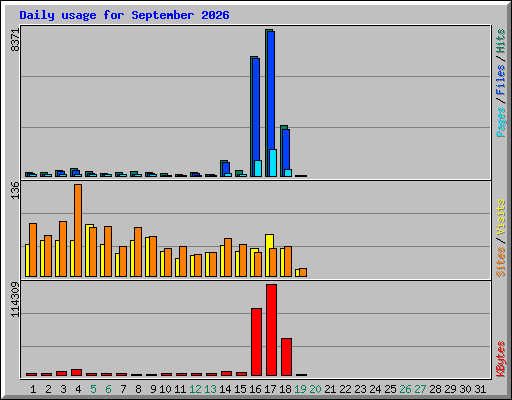The height and width of the screenshot is (400, 512).
Task: Click the 'Hits' legend label
Action: click(500, 41)
